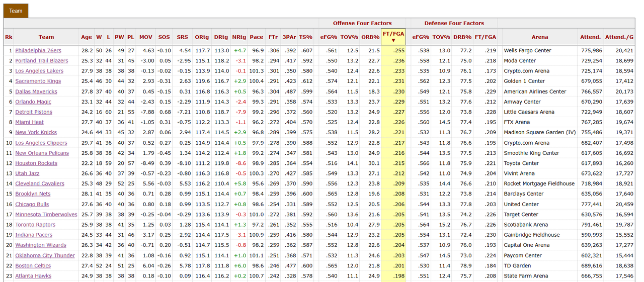Go to the New York Knicks page

[x=35, y=132]
